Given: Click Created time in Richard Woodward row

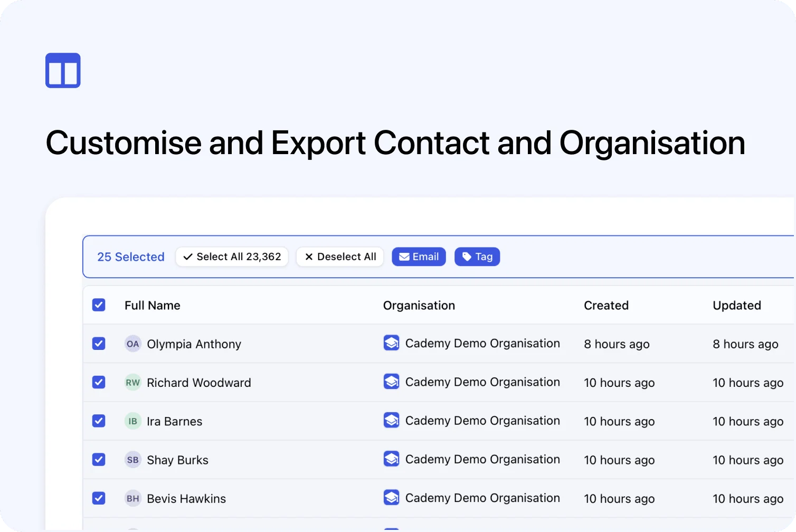Looking at the screenshot, I should pyautogui.click(x=619, y=383).
